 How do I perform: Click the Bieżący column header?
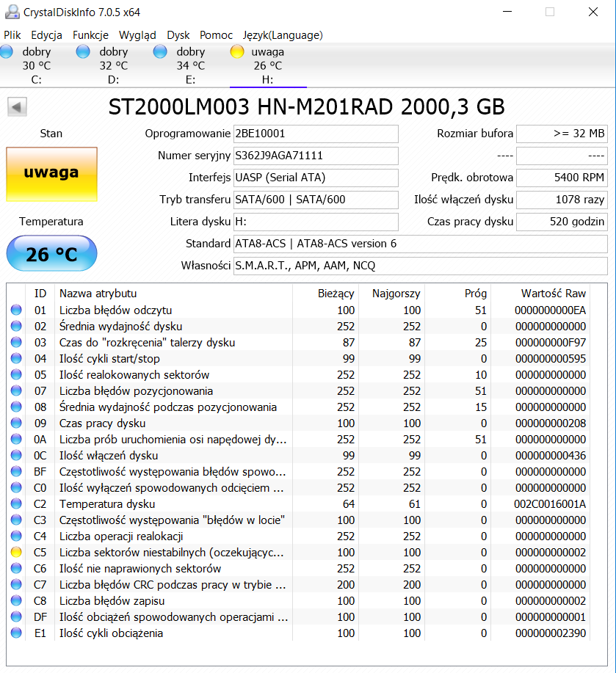point(325,293)
